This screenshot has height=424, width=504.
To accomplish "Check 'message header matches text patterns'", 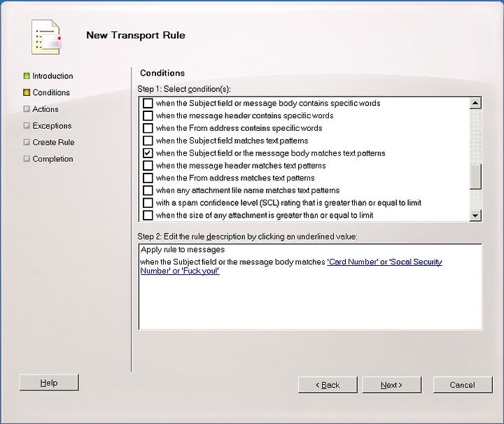I will coord(148,165).
